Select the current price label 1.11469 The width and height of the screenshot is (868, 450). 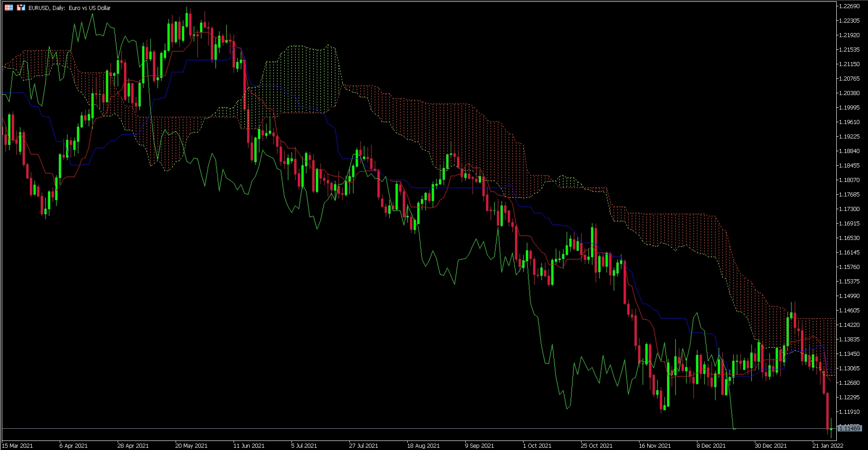coord(849,428)
